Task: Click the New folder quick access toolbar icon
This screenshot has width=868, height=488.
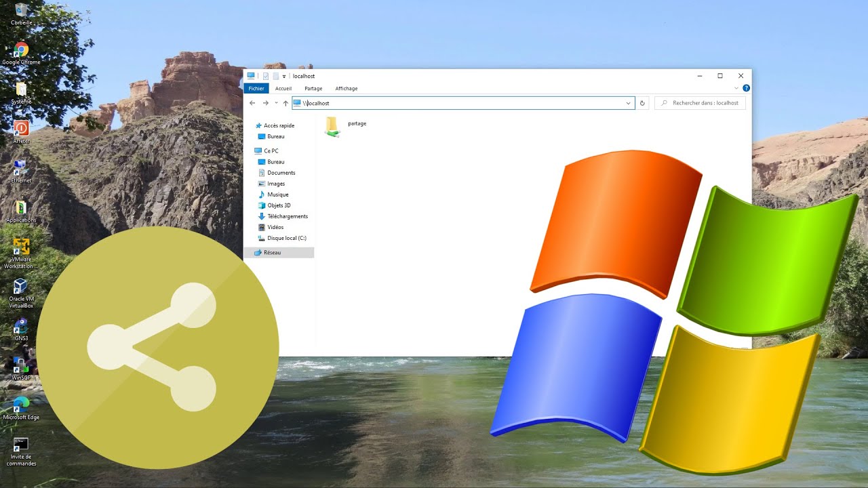Action: [x=275, y=76]
